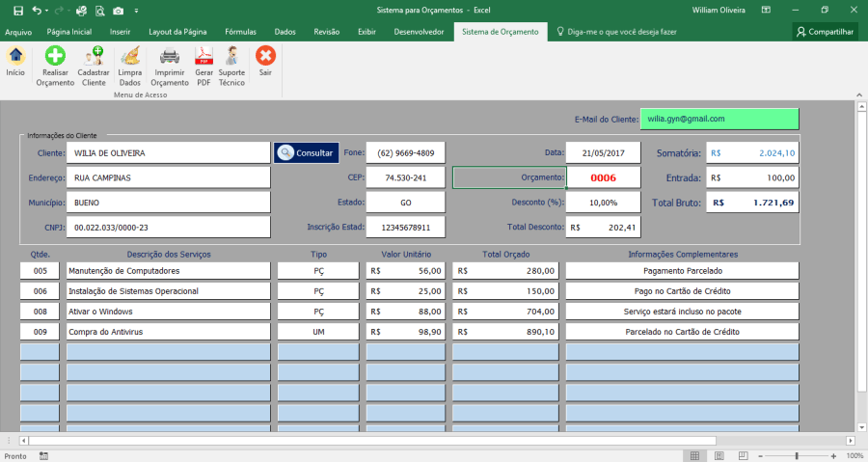Select the Cliente name field

pos(168,152)
